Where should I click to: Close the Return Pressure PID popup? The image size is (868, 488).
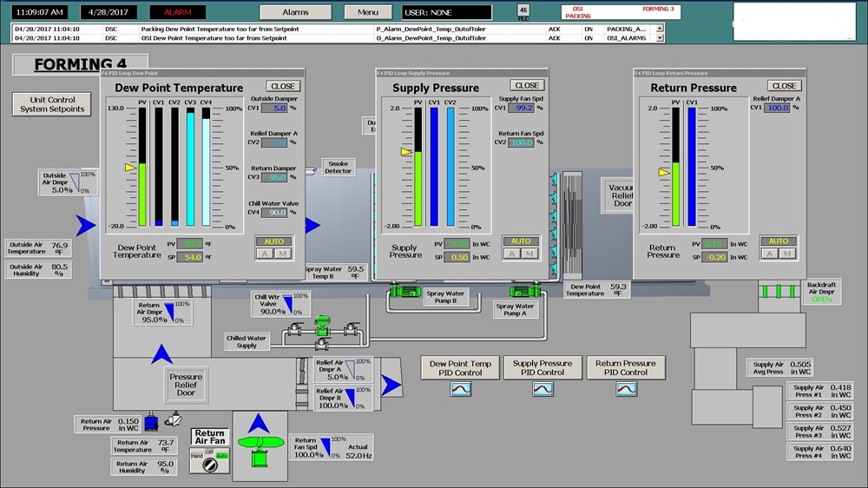[785, 86]
